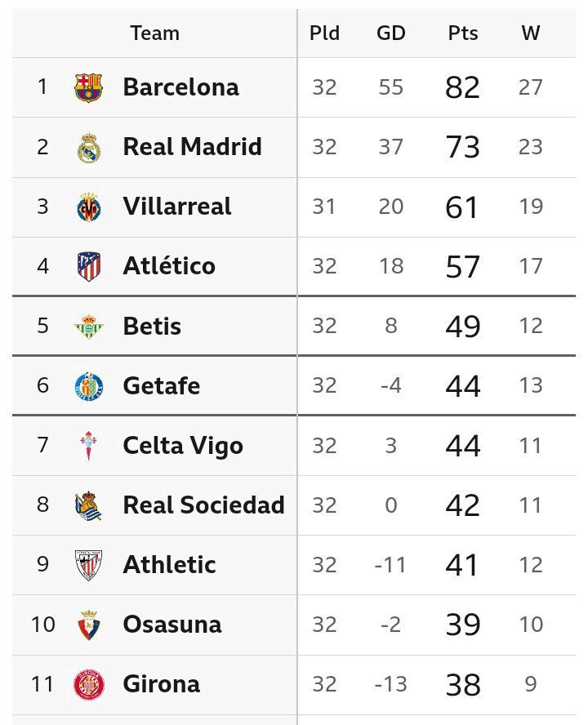This screenshot has height=725, width=588.
Task: Click the Getafe club crest
Action: tap(89, 385)
